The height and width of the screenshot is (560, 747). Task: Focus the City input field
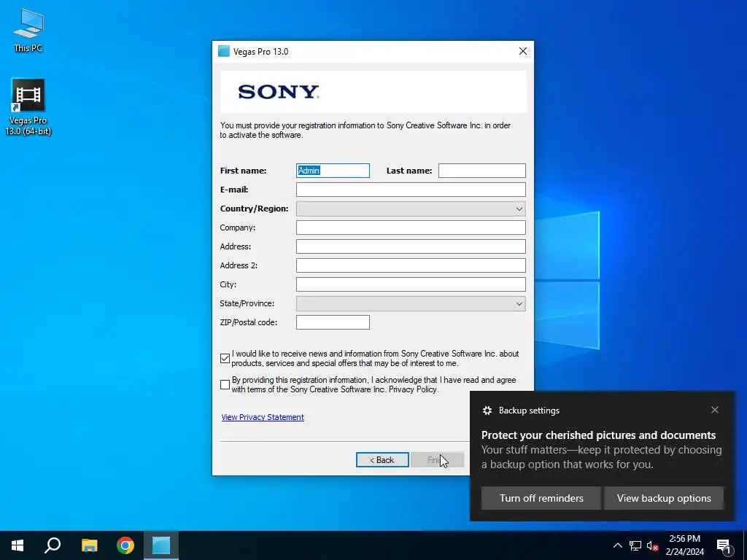coord(411,284)
